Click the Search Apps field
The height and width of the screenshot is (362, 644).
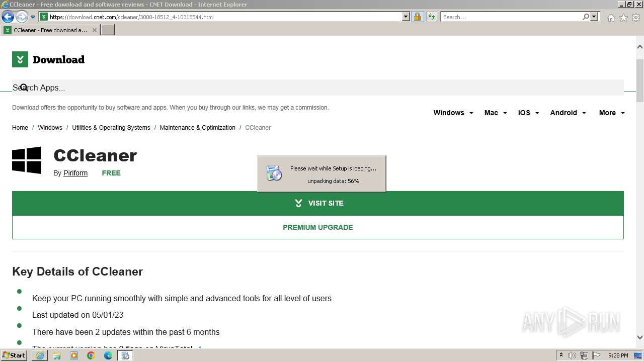[318, 87]
